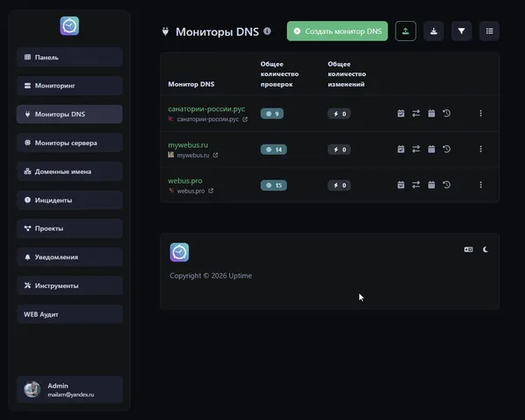Open the filter funnel button
The image size is (525, 420).
(x=462, y=31)
